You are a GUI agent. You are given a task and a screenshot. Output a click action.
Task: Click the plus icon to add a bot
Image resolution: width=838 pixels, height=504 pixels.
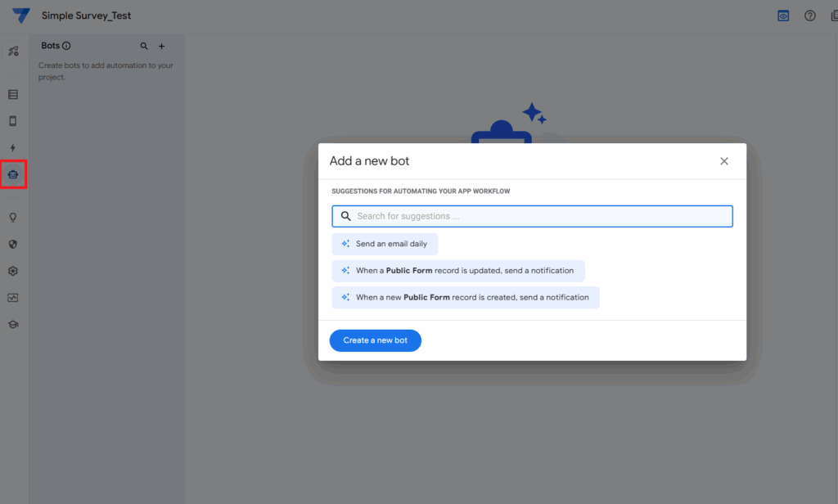[161, 47]
